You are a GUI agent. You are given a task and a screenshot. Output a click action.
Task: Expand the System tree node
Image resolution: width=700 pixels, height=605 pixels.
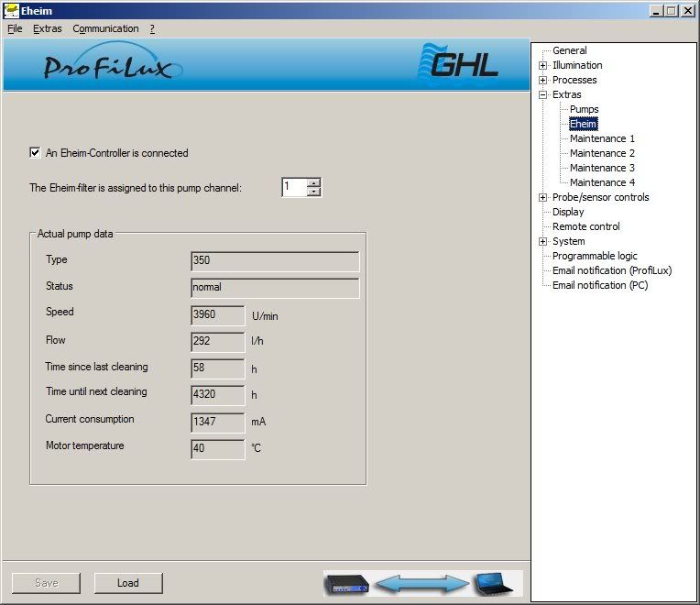point(542,242)
